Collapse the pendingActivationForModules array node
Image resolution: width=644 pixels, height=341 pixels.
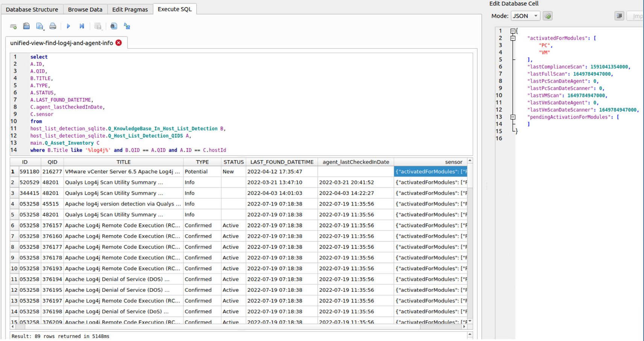click(513, 117)
